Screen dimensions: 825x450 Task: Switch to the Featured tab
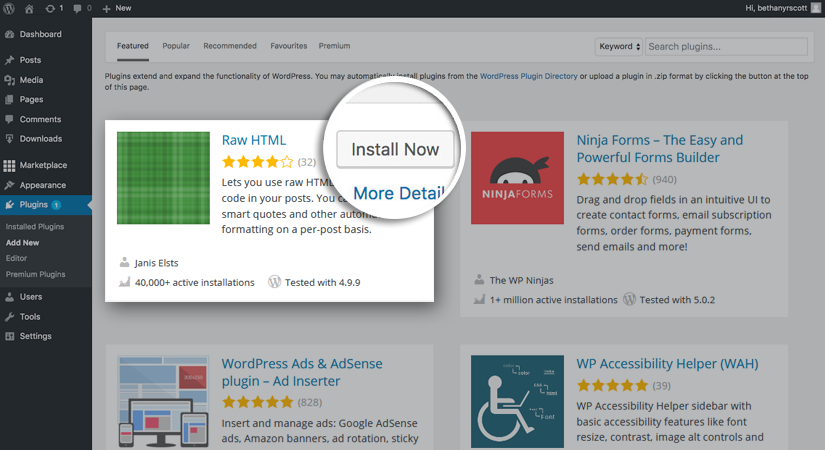tap(133, 46)
